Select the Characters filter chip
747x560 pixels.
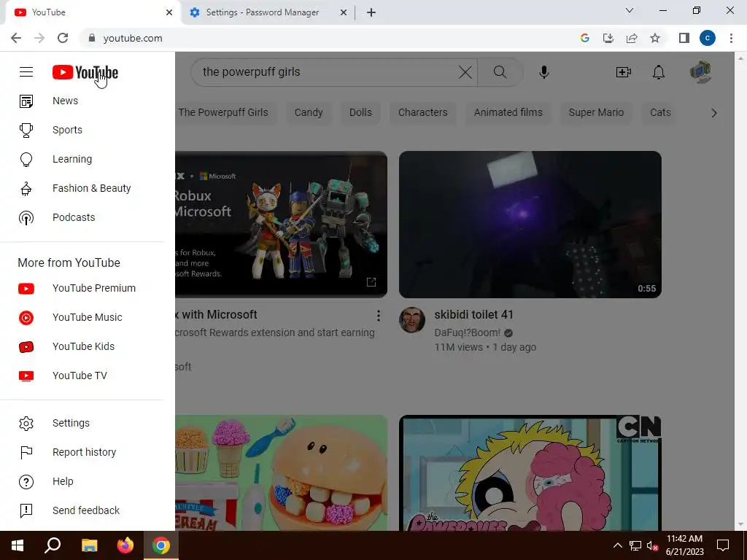click(x=422, y=112)
